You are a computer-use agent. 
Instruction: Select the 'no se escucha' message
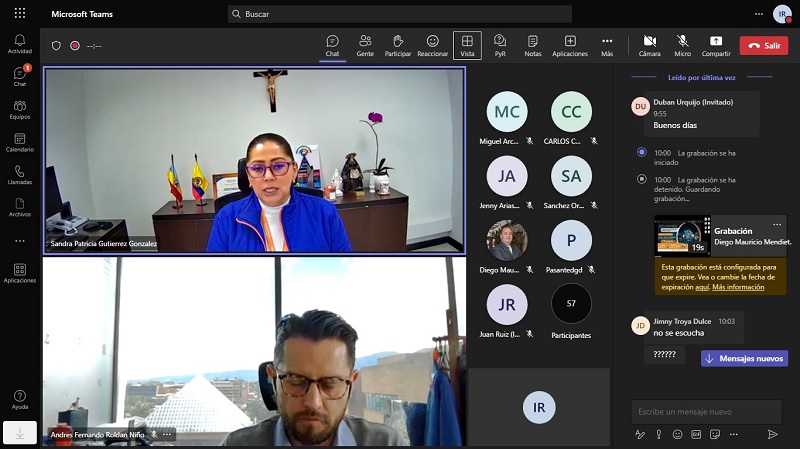pyautogui.click(x=679, y=333)
